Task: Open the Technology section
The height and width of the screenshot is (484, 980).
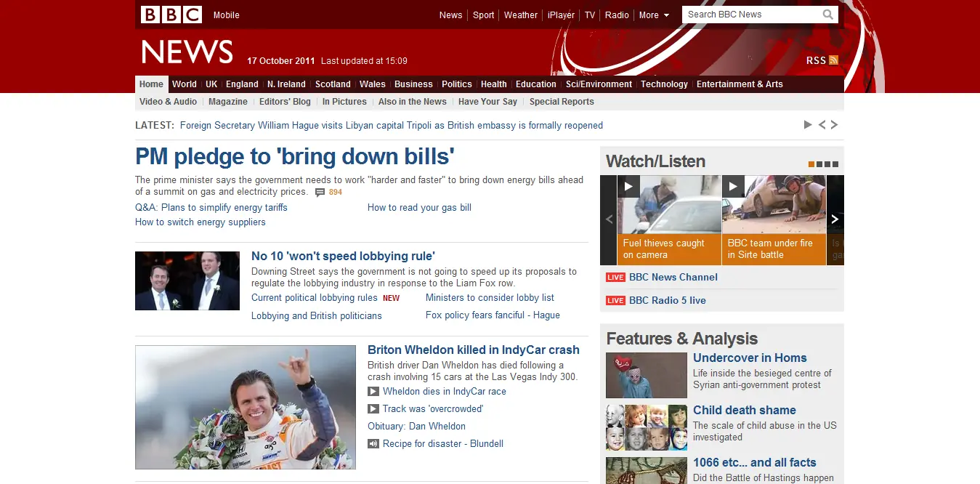Action: point(664,84)
